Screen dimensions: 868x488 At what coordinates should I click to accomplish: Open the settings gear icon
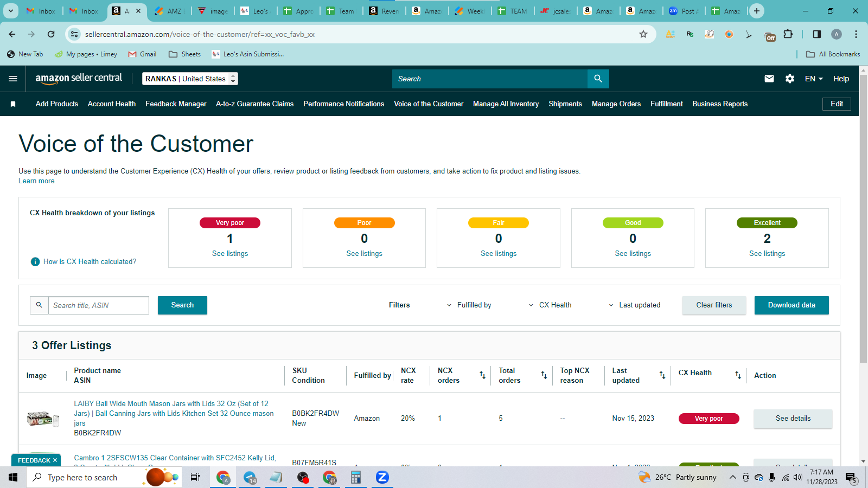pos(790,79)
